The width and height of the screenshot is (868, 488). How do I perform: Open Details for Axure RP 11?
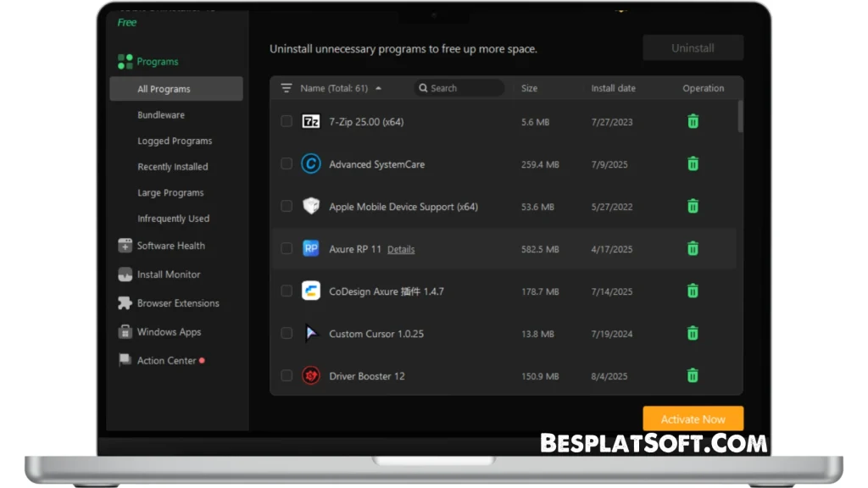pyautogui.click(x=400, y=249)
